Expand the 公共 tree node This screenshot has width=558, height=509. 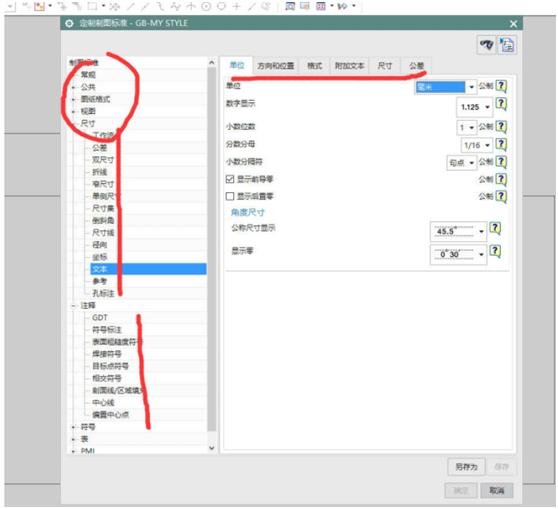74,87
